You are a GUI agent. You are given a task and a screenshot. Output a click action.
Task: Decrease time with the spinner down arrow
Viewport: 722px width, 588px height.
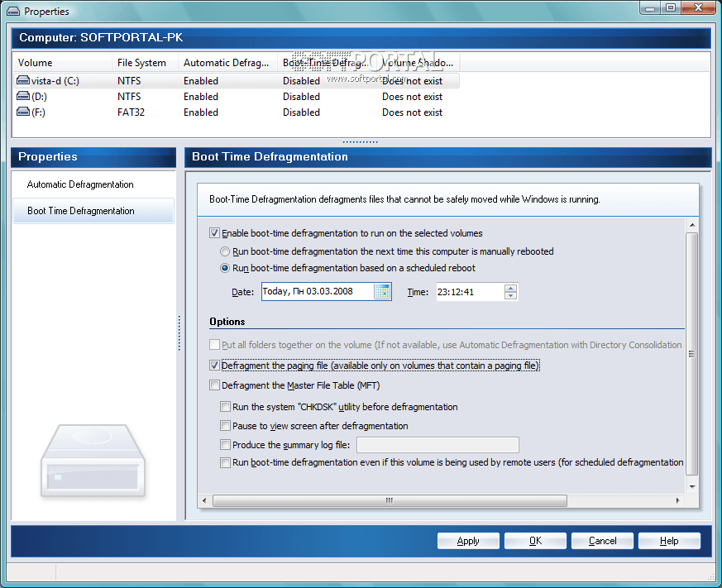[x=510, y=295]
